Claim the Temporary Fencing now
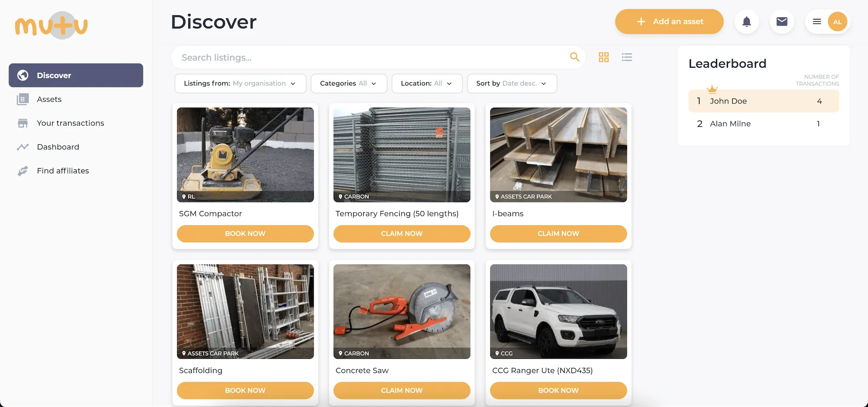 (402, 234)
